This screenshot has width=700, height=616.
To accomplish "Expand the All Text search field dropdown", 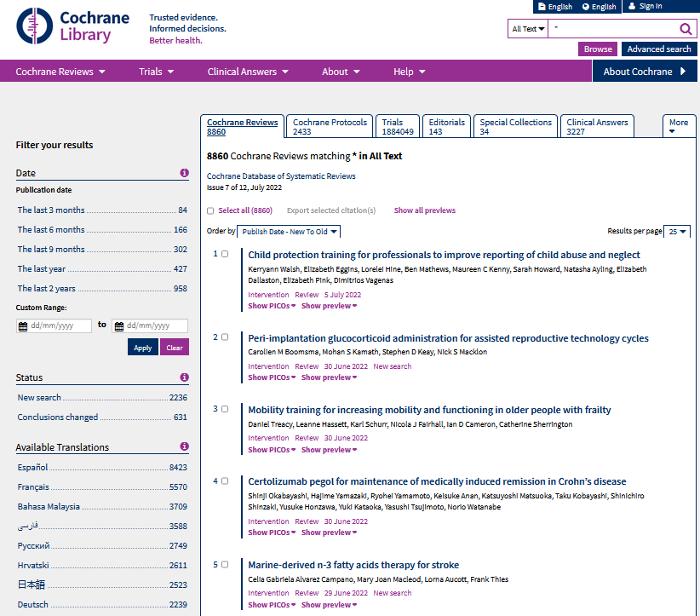I will tap(528, 29).
